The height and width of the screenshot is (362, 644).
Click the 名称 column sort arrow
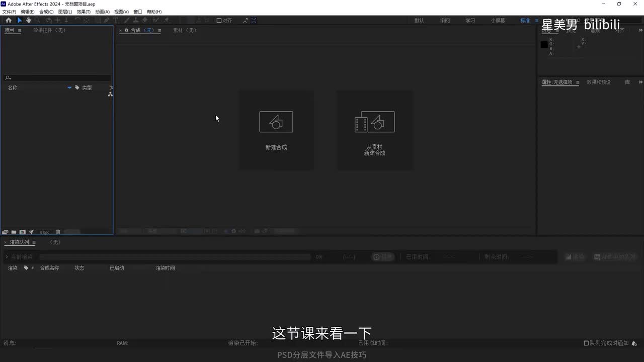(x=69, y=87)
